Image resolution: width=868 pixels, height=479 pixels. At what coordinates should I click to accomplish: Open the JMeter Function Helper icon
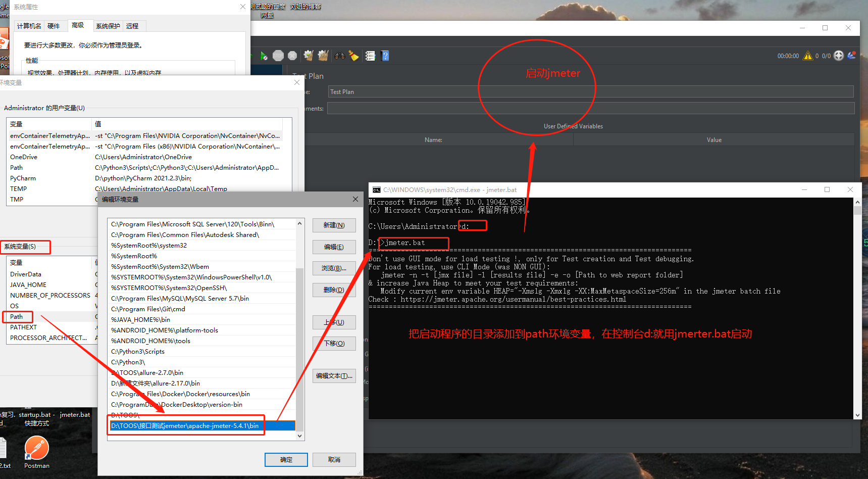[370, 56]
